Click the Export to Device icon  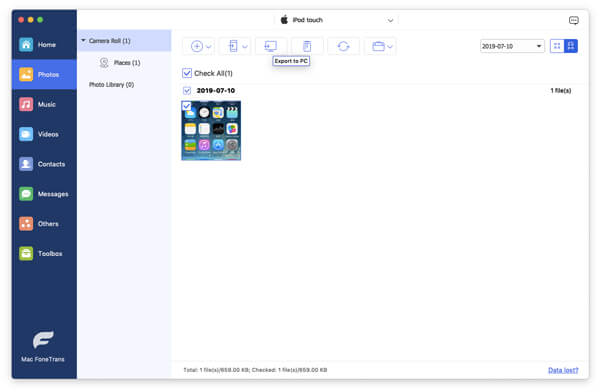(233, 46)
